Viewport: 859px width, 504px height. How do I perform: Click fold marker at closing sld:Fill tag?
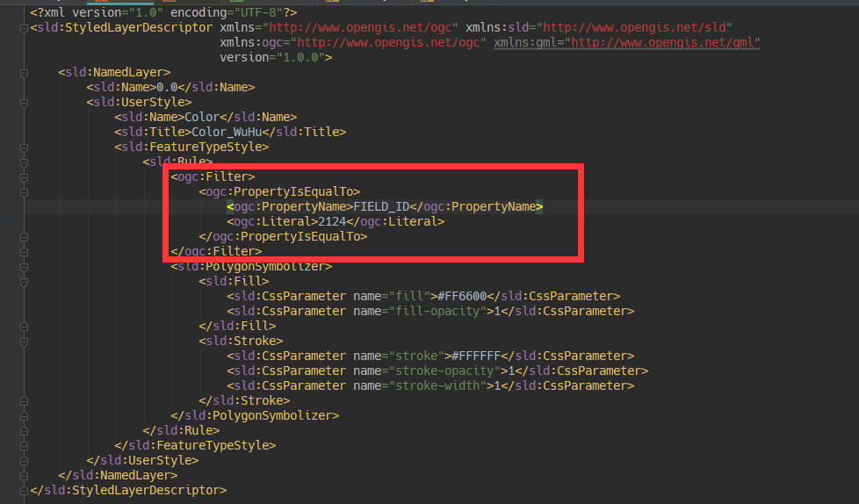coord(24,327)
